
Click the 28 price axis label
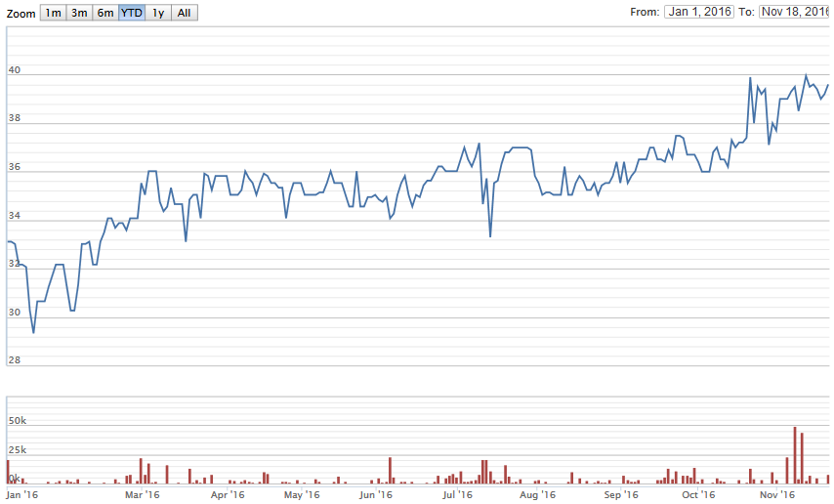coord(15,360)
